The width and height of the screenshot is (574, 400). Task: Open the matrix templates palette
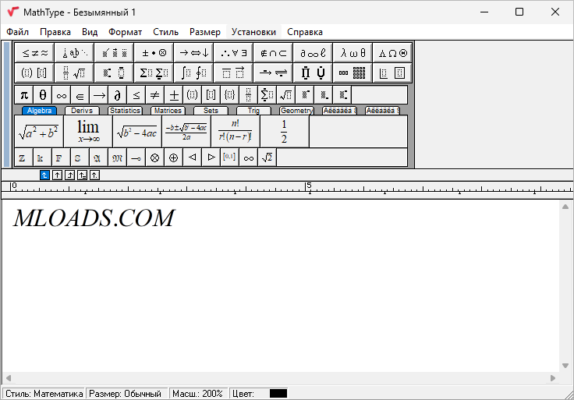point(353,73)
